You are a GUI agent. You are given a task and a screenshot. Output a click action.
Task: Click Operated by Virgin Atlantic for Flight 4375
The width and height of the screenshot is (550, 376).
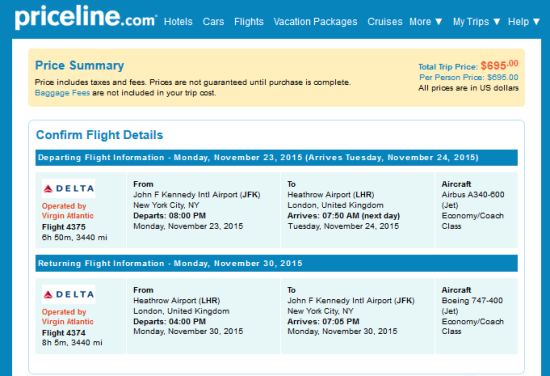(68, 211)
